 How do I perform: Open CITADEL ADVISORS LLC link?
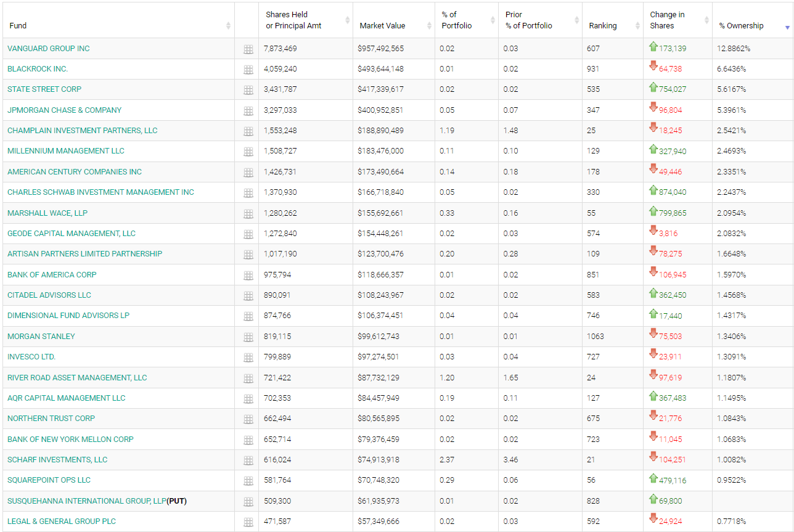tap(49, 295)
